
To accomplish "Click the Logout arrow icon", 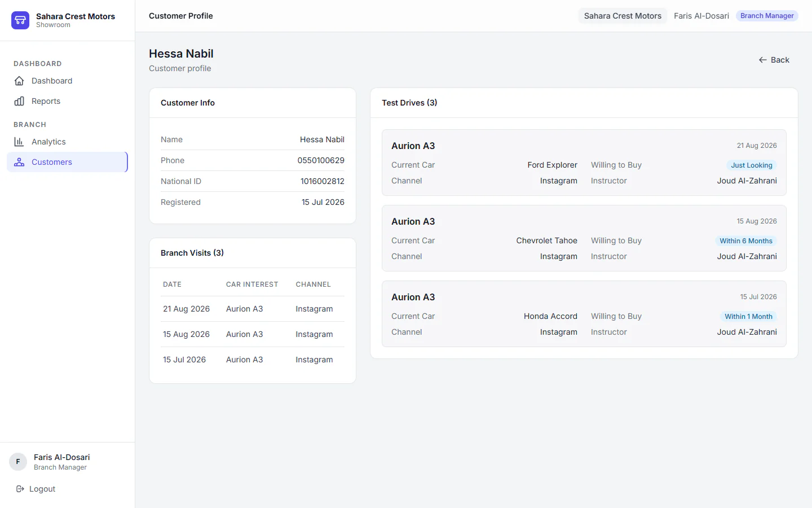I will coord(20,489).
